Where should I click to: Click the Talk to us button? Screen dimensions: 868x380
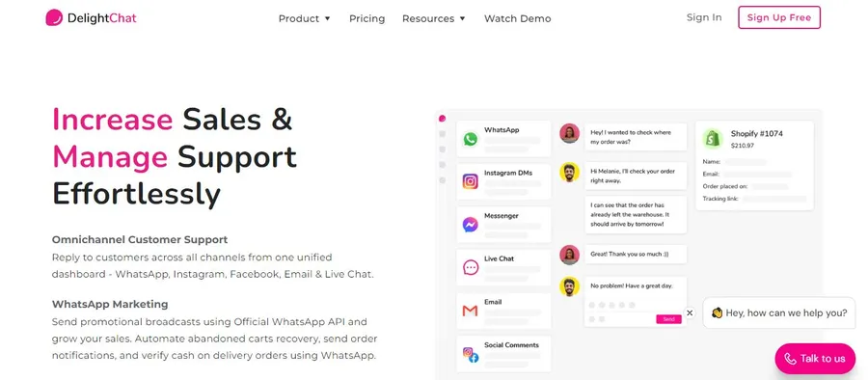[815, 359]
